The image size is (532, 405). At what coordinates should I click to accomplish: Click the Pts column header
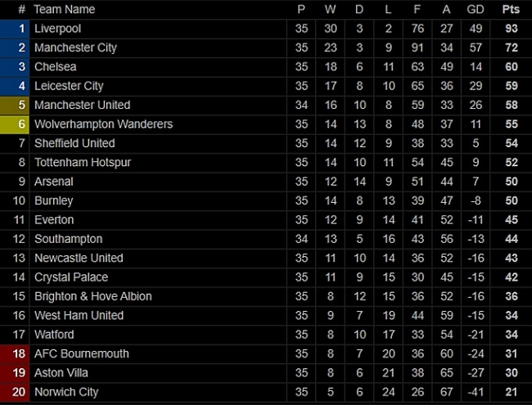(x=511, y=10)
